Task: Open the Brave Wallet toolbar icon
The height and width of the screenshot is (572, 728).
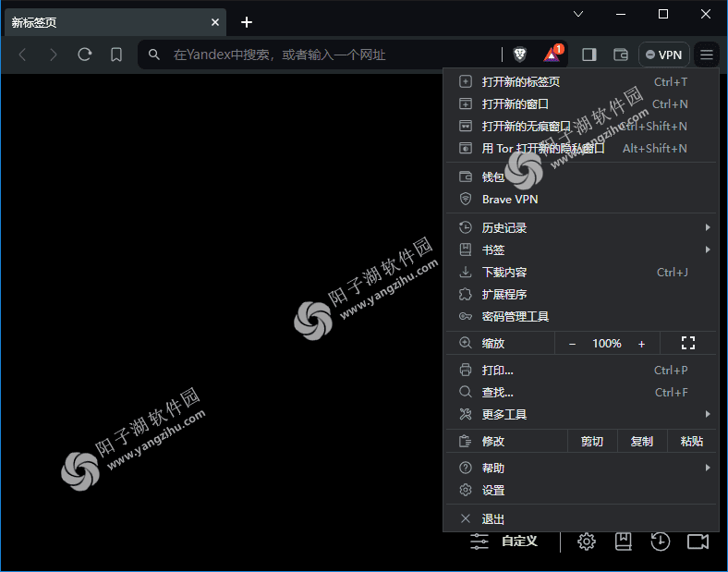Action: 620,55
